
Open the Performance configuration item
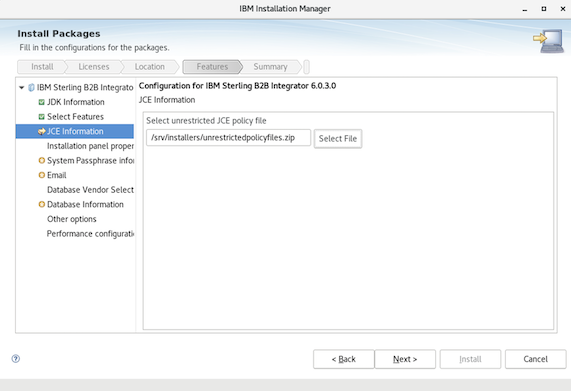tap(90, 233)
